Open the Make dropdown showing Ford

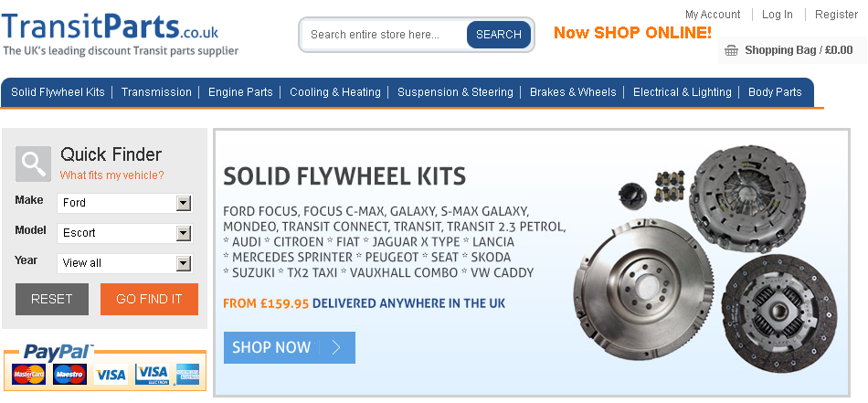[125, 203]
